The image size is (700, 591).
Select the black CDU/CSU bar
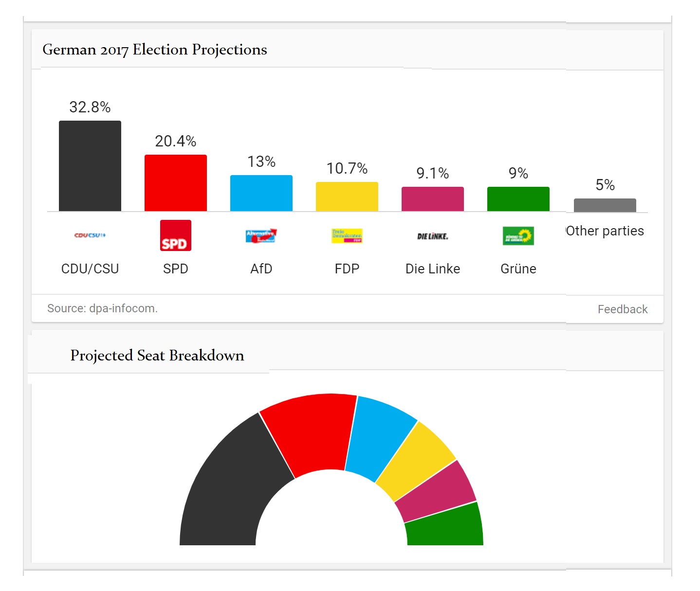(90, 166)
